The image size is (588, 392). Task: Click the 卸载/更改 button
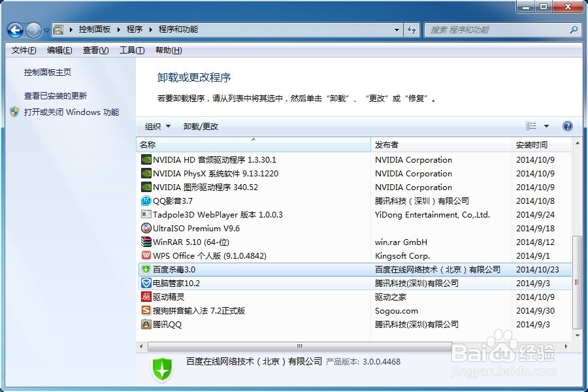(201, 126)
